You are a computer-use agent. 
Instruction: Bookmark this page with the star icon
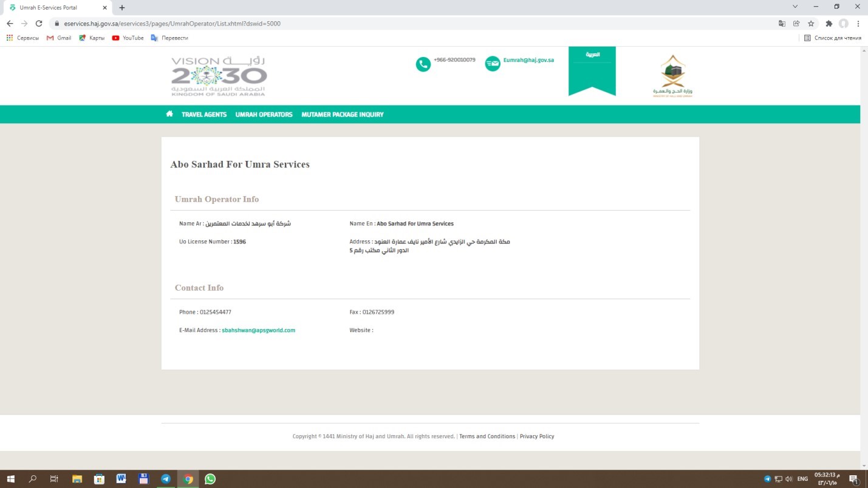[811, 24]
